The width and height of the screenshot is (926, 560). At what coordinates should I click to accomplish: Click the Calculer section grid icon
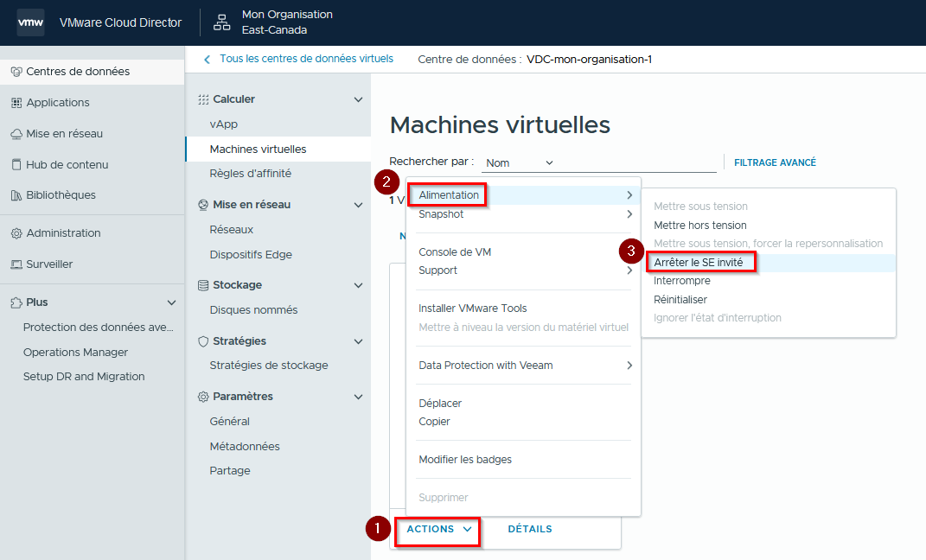click(203, 99)
